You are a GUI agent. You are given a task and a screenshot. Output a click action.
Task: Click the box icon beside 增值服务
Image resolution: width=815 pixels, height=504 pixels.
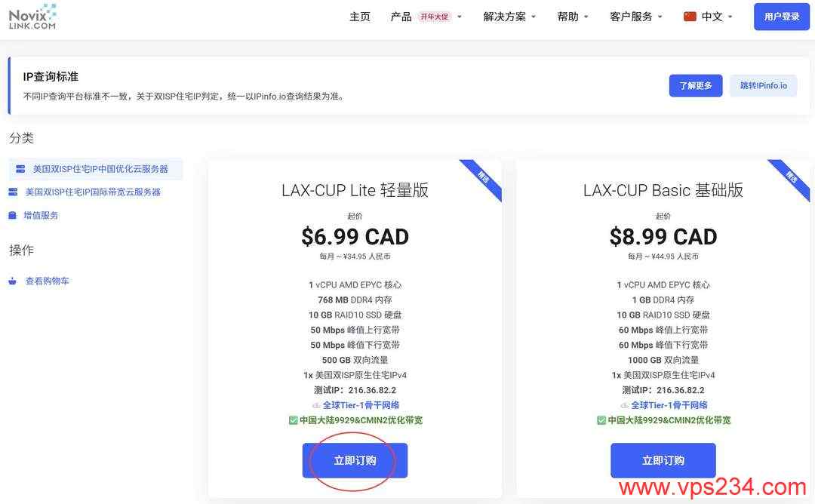(x=13, y=215)
